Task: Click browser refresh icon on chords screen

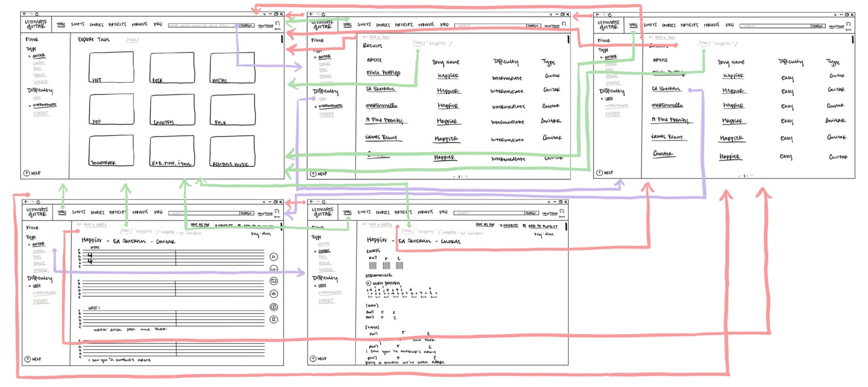Action: pyautogui.click(x=324, y=202)
